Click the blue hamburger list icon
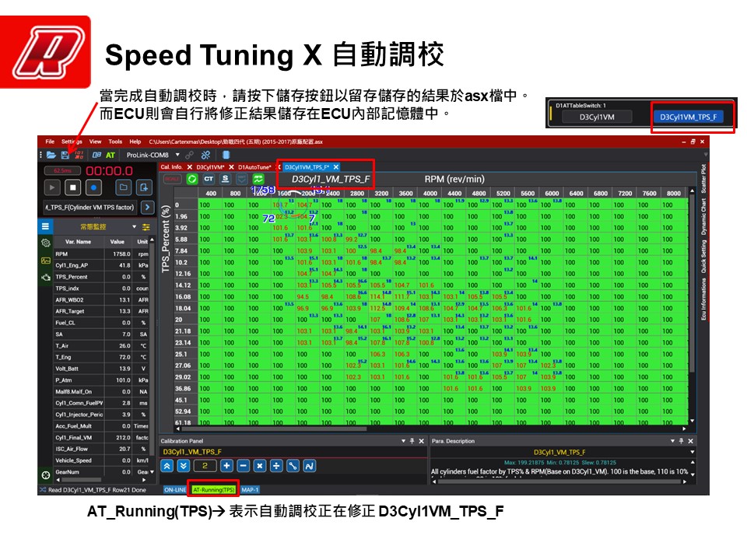Image resolution: width=747 pixels, height=560 pixels. coord(45,226)
